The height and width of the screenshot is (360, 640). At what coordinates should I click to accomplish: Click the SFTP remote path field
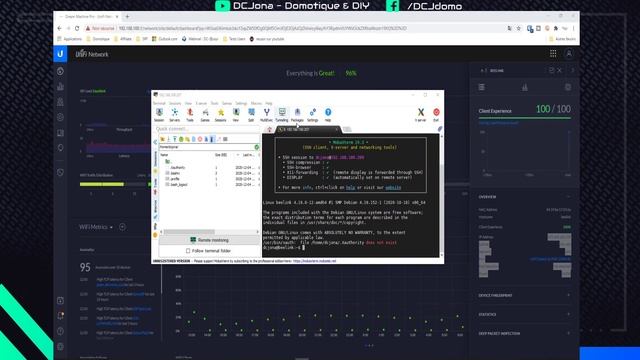coord(206,147)
